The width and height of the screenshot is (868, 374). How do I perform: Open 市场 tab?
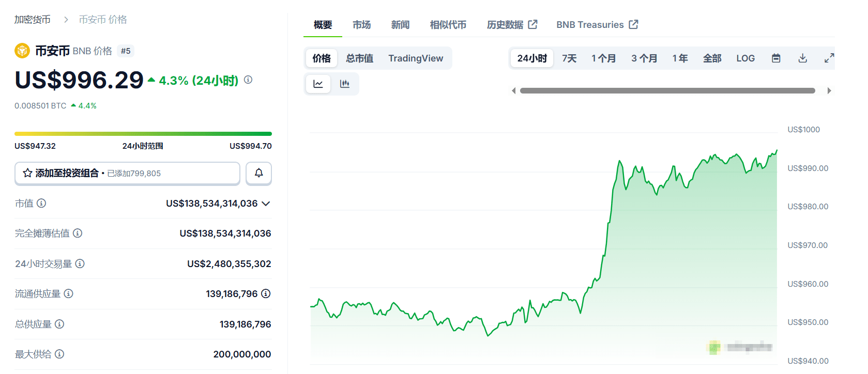pyautogui.click(x=361, y=25)
